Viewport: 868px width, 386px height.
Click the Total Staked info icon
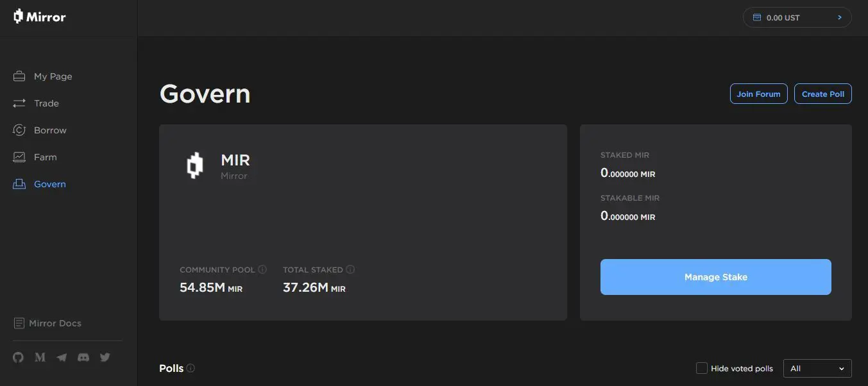(x=350, y=269)
